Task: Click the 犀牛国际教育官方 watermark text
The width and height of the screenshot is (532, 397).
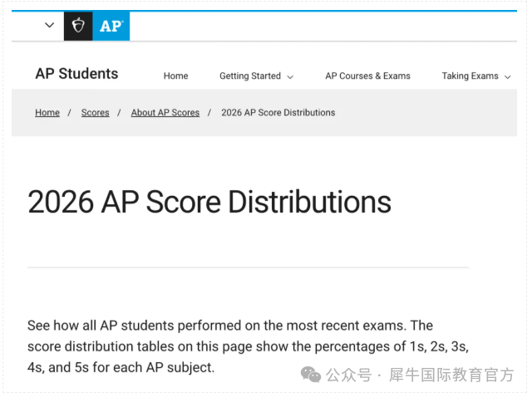Action: 451,375
